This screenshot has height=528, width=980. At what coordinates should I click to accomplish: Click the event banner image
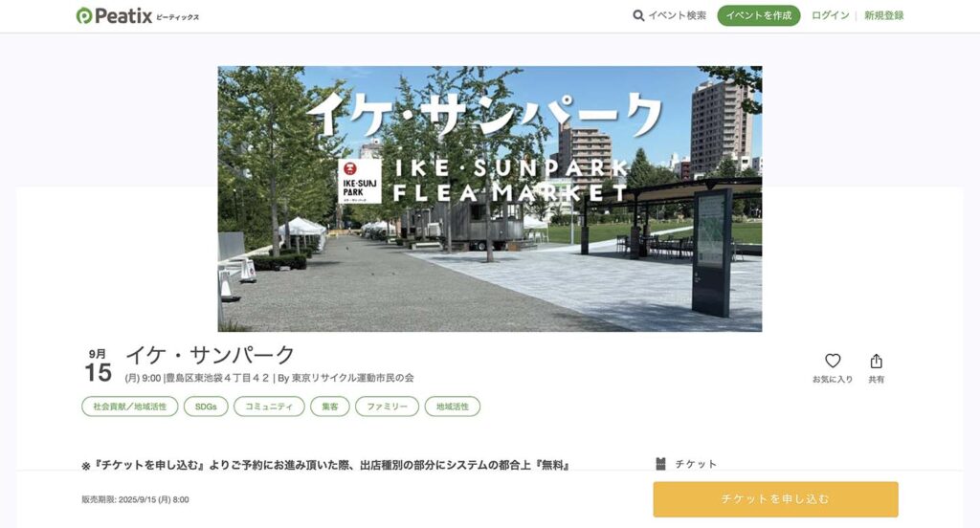tap(490, 199)
